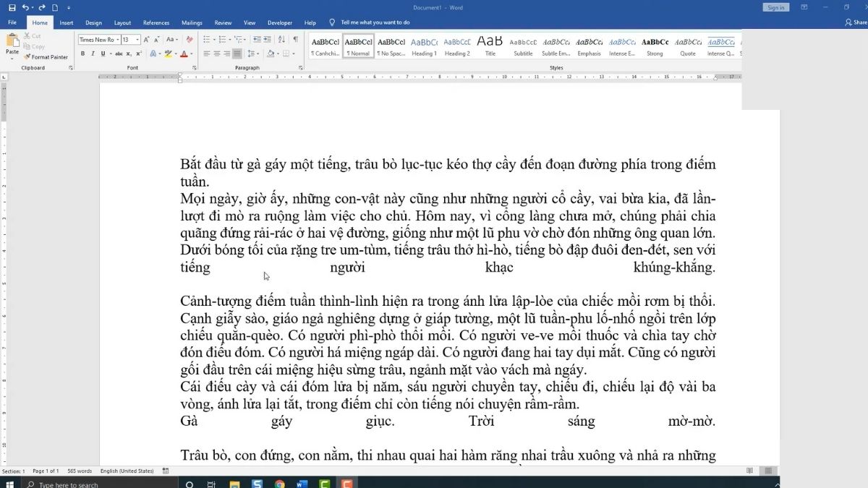Copy the selected text
Viewport: 868px width, 488px height.
click(33, 46)
